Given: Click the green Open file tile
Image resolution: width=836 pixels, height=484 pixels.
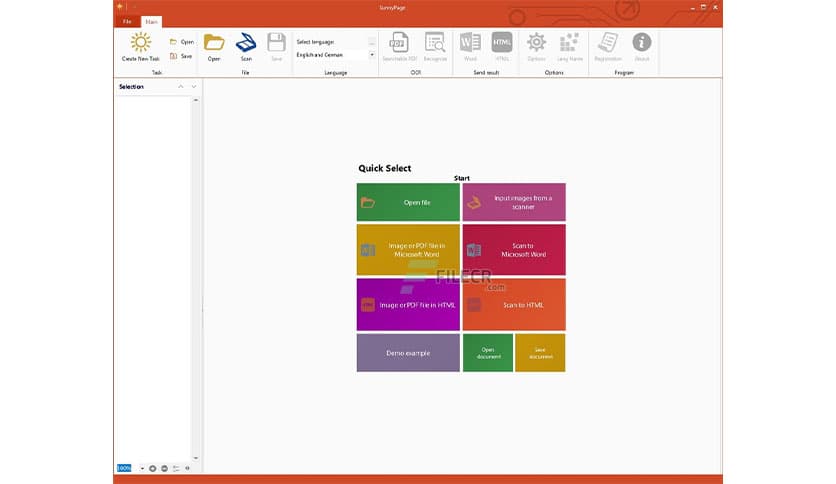Looking at the screenshot, I should point(408,202).
